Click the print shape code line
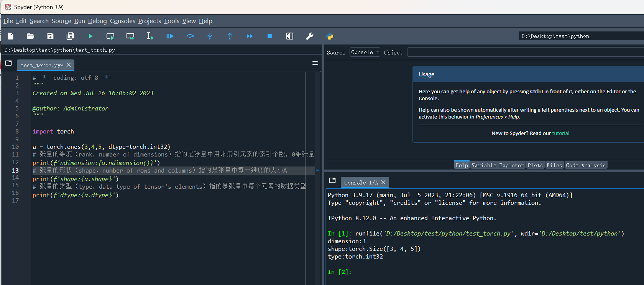644x285 pixels. click(76, 179)
